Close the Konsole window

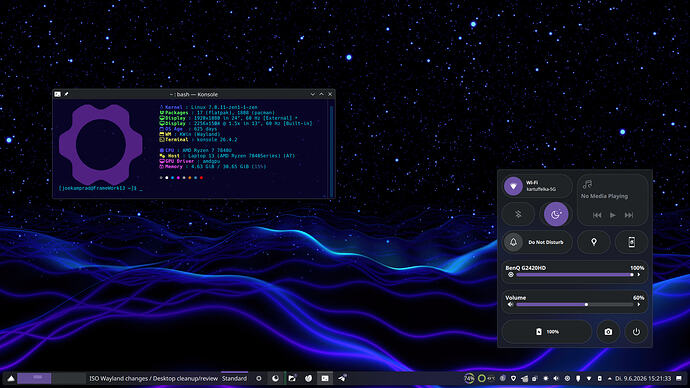(x=330, y=94)
